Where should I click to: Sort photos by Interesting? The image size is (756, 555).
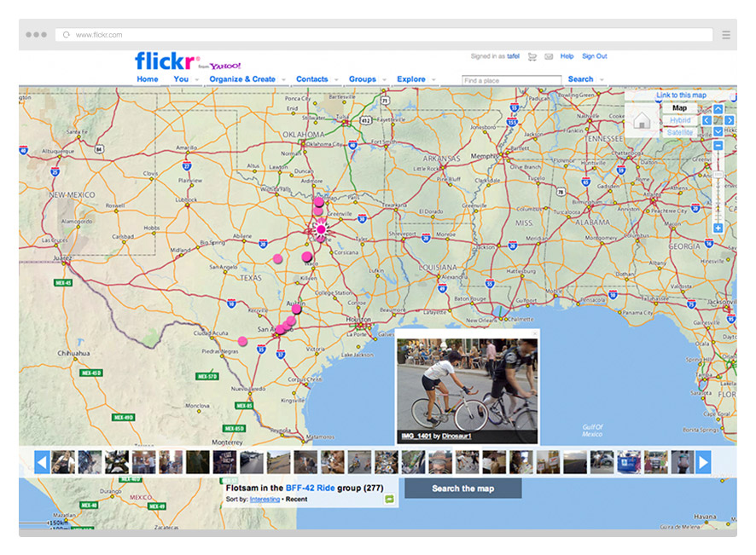click(265, 499)
